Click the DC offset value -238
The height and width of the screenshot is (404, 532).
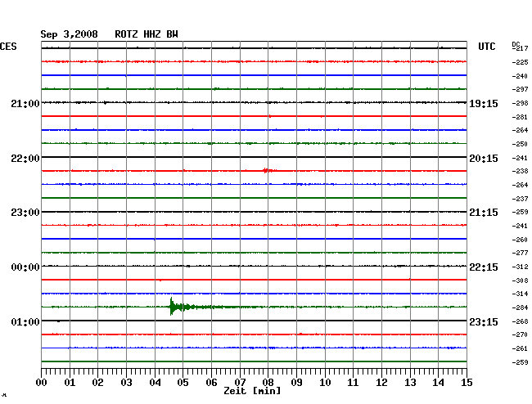pyautogui.click(x=520, y=171)
